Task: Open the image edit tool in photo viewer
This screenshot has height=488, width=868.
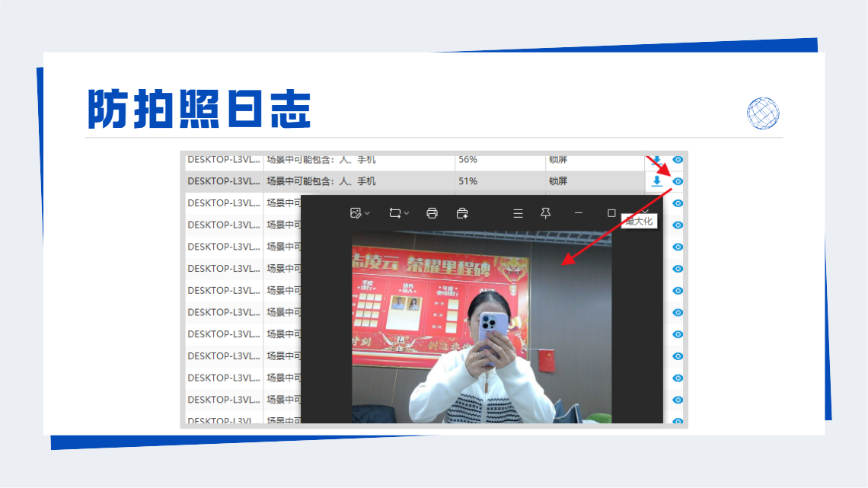Action: pos(356,213)
